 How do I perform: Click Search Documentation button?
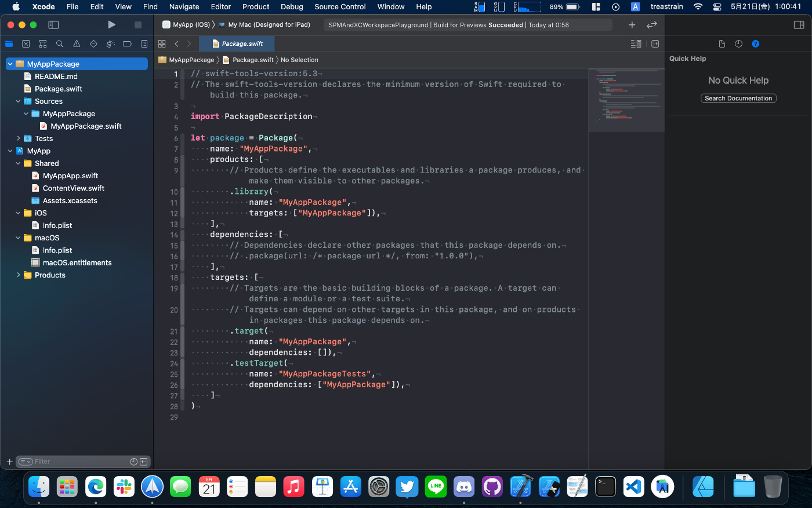(738, 98)
